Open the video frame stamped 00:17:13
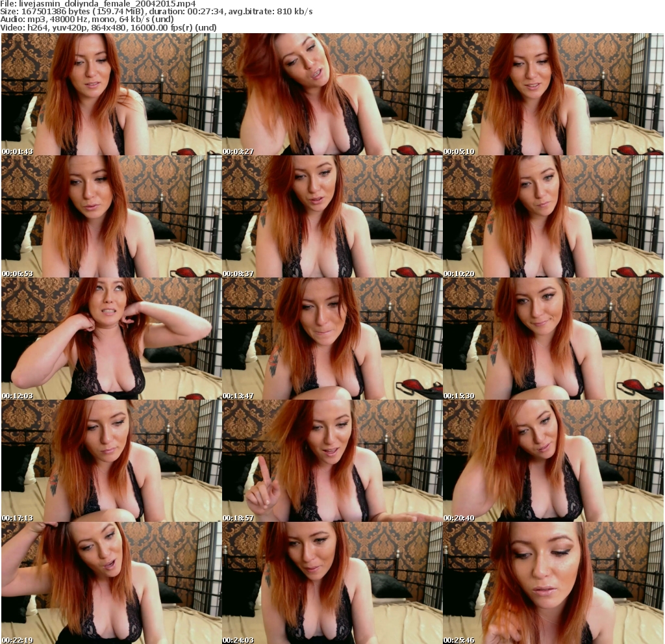 pyautogui.click(x=111, y=461)
